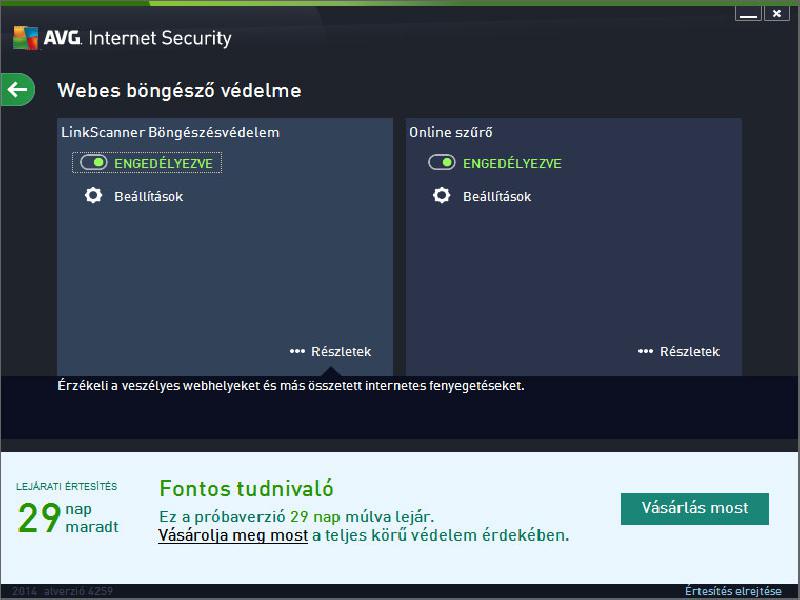Expand the LinkScanner Részletek details
Image resolution: width=800 pixels, height=600 pixels.
[341, 352]
